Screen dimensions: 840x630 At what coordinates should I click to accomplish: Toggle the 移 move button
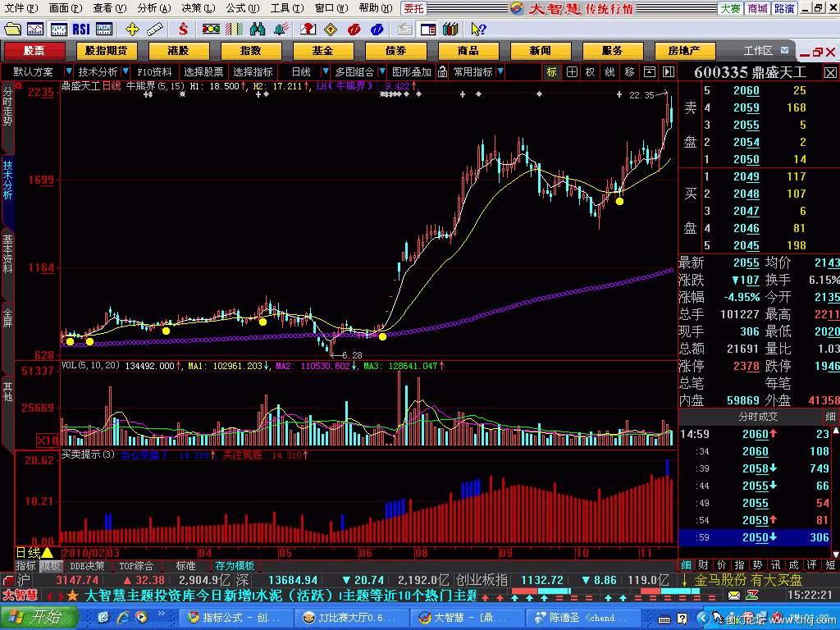[629, 72]
